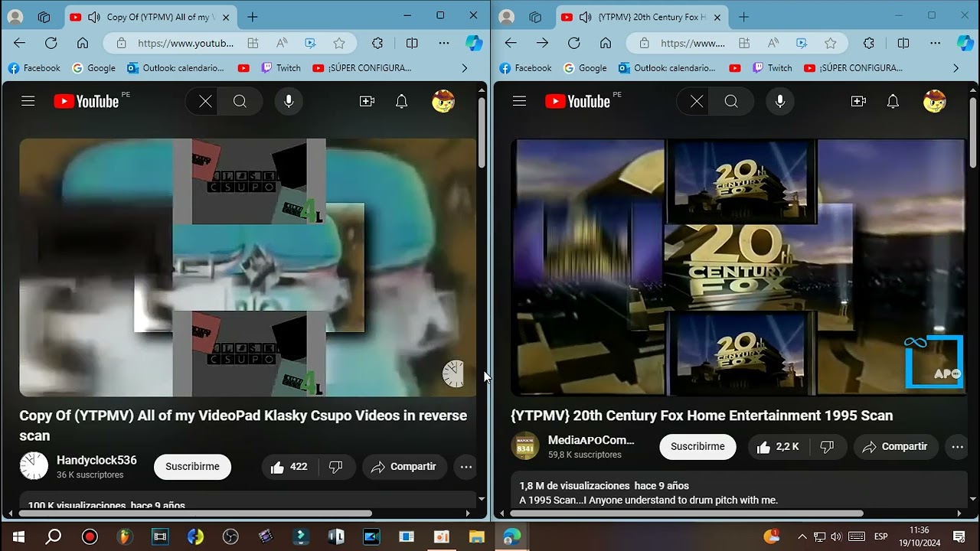Viewport: 980px width, 551px height.
Task: Clear search with X in right window
Action: [696, 101]
